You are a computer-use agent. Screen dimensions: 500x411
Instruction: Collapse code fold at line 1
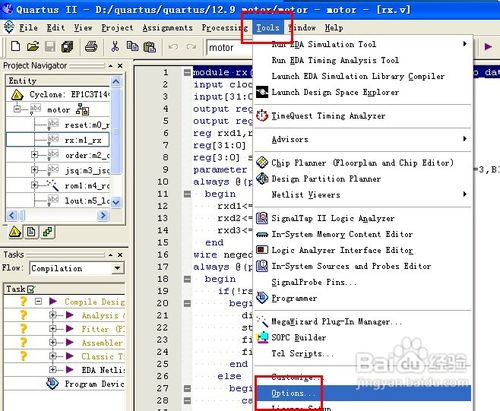[187, 72]
